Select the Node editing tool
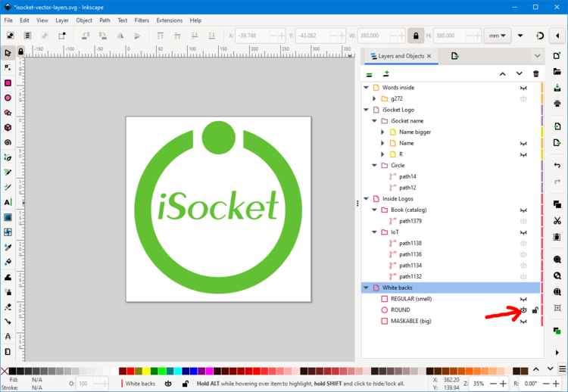The height and width of the screenshot is (392, 568). click(x=8, y=67)
